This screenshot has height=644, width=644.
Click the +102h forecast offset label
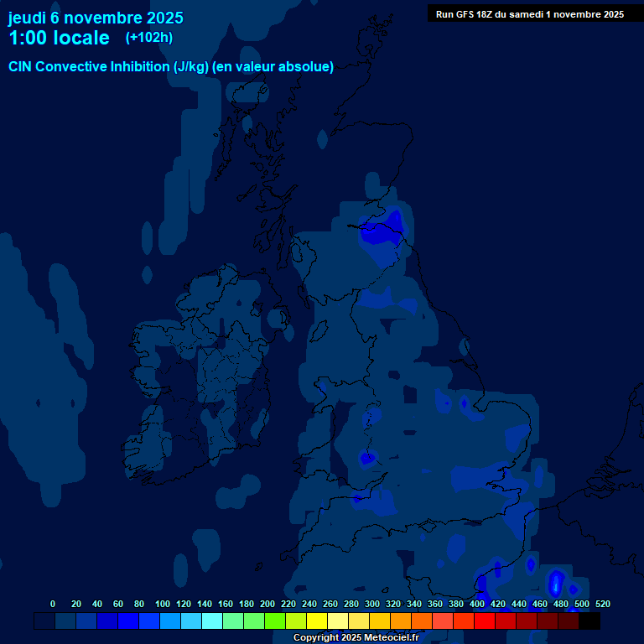click(x=148, y=38)
